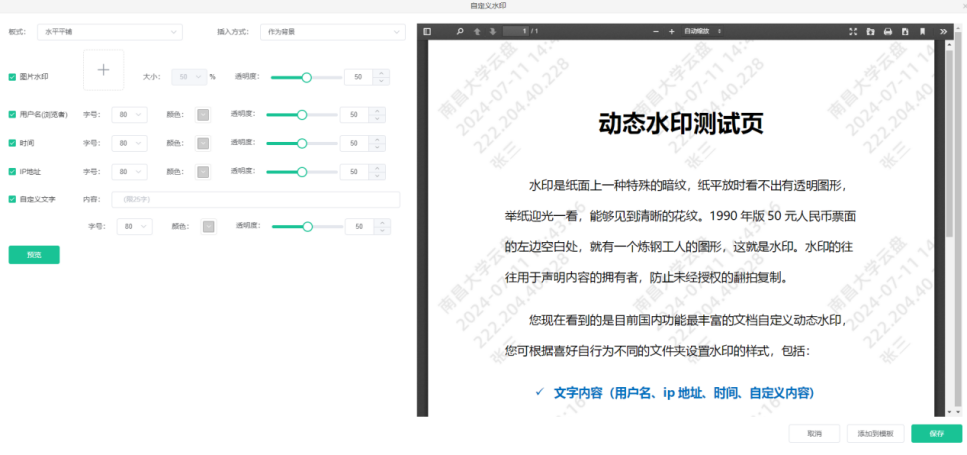Print the previewed document
This screenshot has height=455, width=967.
point(888,31)
